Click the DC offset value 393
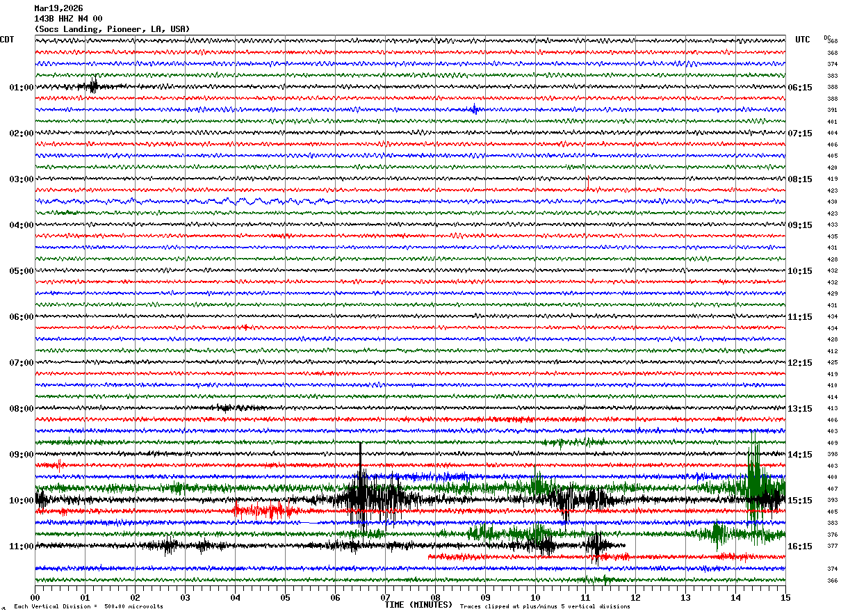 832,501
